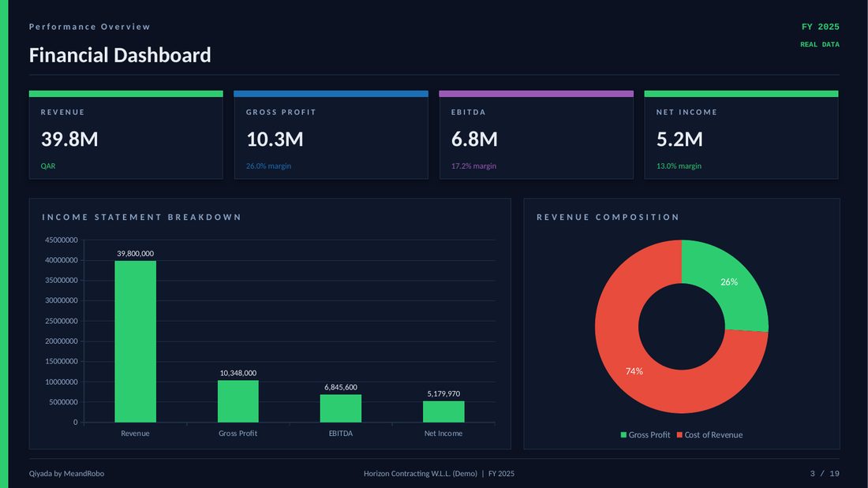
Task: Click the Gross Profit bar in the bar chart
Action: (238, 401)
